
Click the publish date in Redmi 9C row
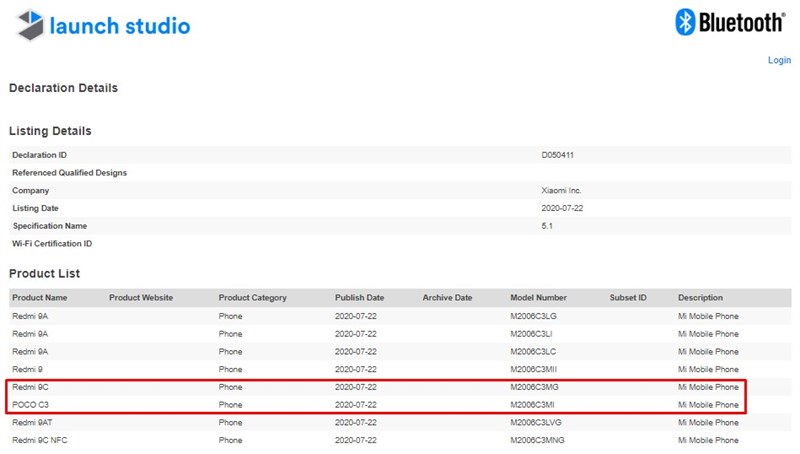coord(356,387)
